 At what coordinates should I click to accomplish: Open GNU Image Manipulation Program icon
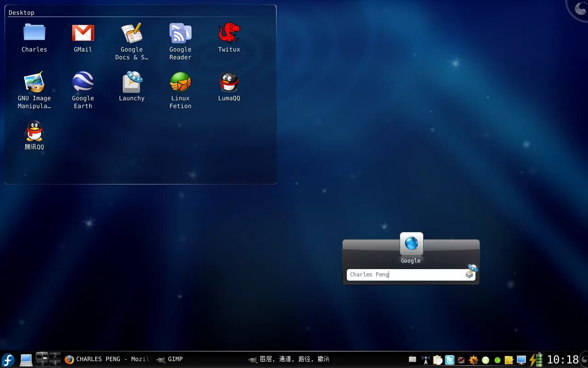tap(34, 82)
